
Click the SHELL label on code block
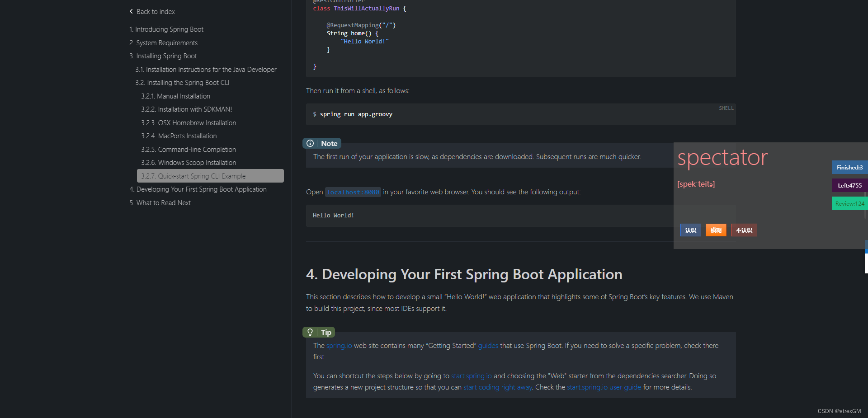[x=726, y=108]
